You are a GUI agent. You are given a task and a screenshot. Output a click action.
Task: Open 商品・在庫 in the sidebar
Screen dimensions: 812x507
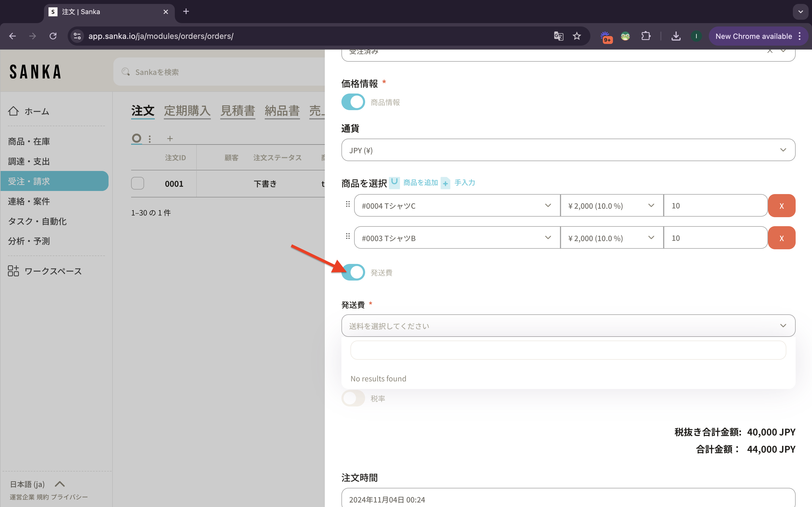click(x=29, y=141)
